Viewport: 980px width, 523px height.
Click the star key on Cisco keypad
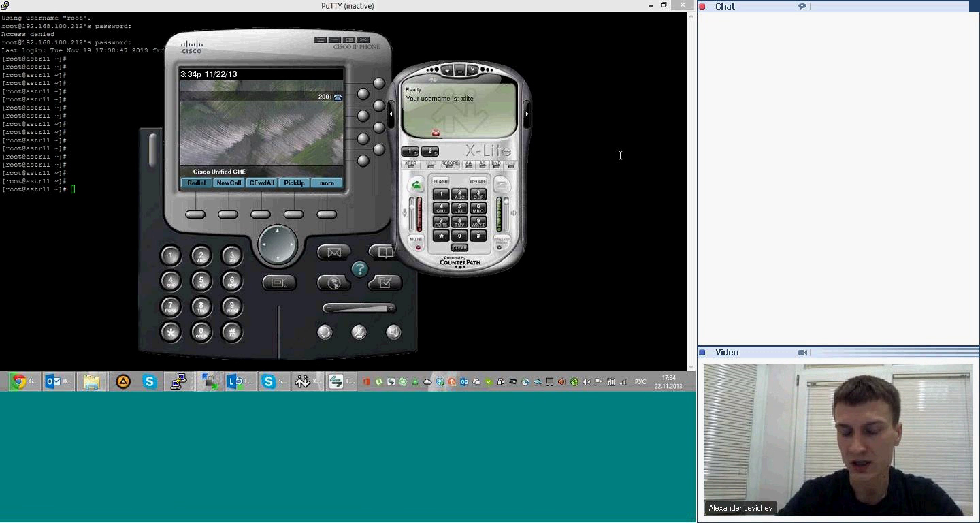(171, 332)
